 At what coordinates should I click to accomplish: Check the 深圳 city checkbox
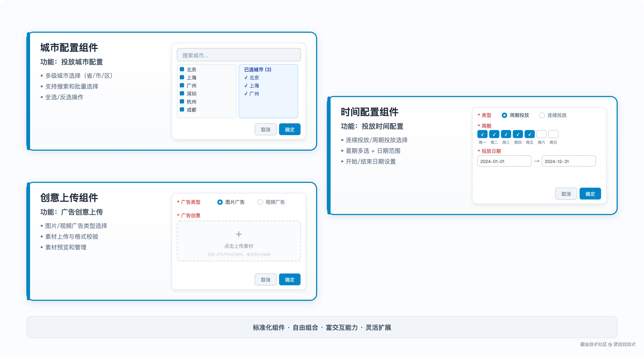182,93
